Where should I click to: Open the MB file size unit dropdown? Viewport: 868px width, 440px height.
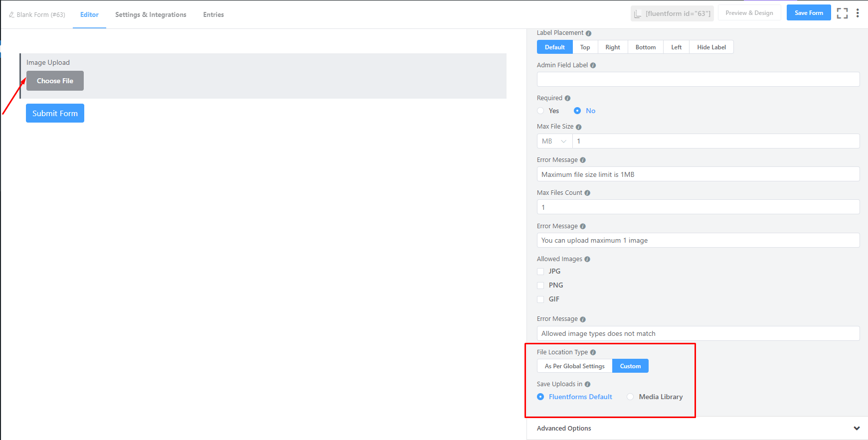tap(554, 141)
